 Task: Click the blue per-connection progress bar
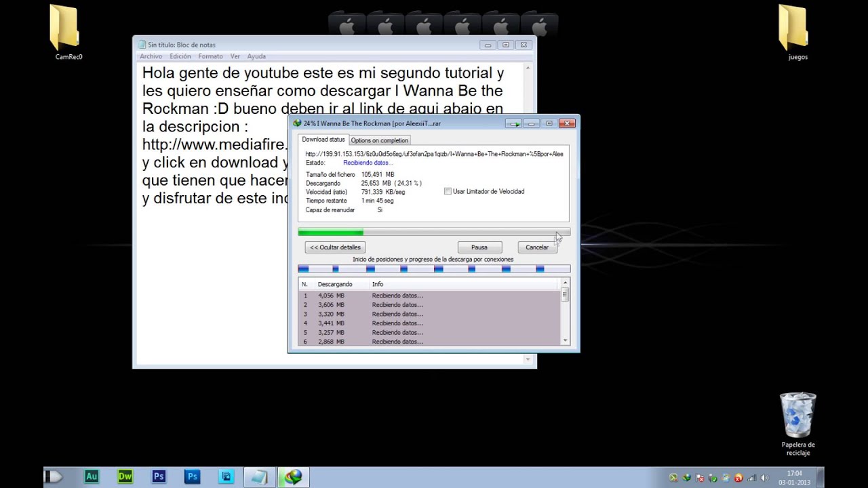click(434, 269)
